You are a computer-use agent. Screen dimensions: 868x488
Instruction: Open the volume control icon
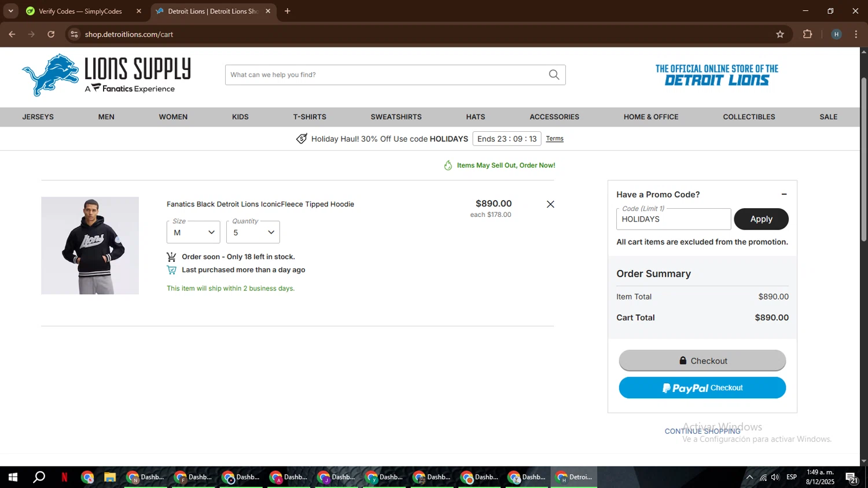pos(775,477)
